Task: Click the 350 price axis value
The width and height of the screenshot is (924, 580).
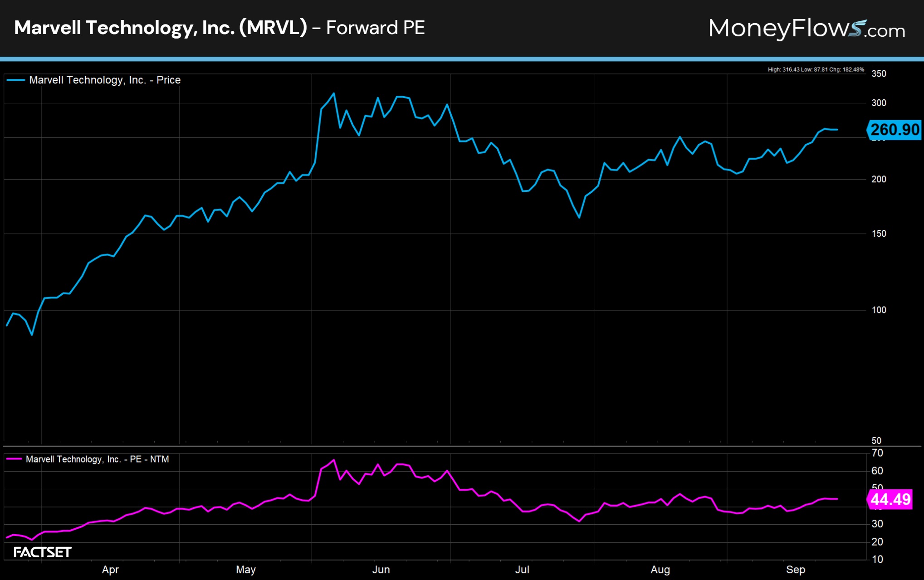Action: 879,73
